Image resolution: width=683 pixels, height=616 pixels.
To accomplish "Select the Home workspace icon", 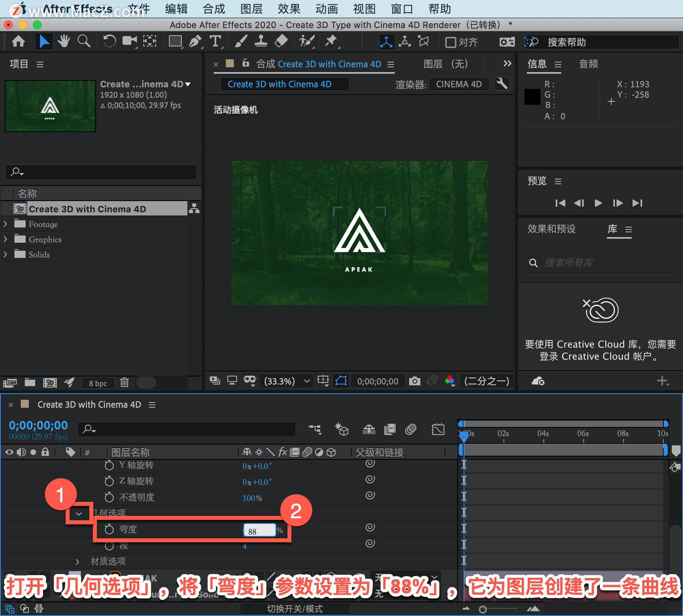I will click(18, 41).
